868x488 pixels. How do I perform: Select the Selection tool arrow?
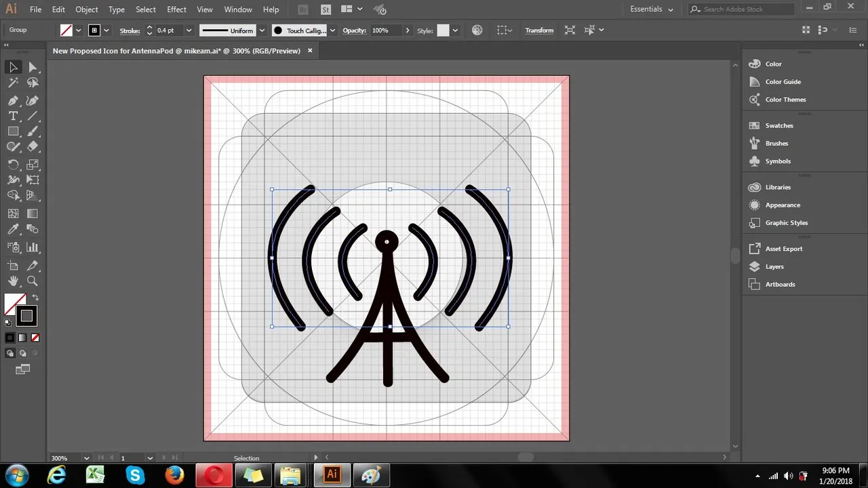[13, 66]
